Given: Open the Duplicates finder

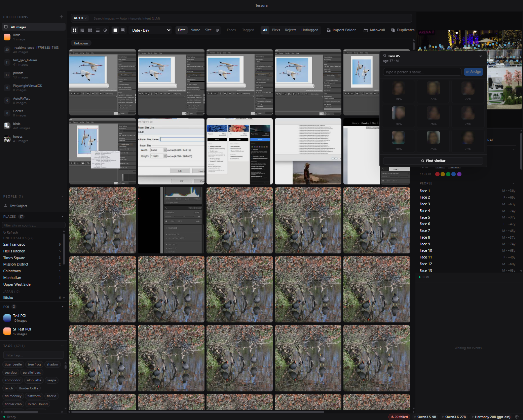Looking at the screenshot, I should (403, 30).
